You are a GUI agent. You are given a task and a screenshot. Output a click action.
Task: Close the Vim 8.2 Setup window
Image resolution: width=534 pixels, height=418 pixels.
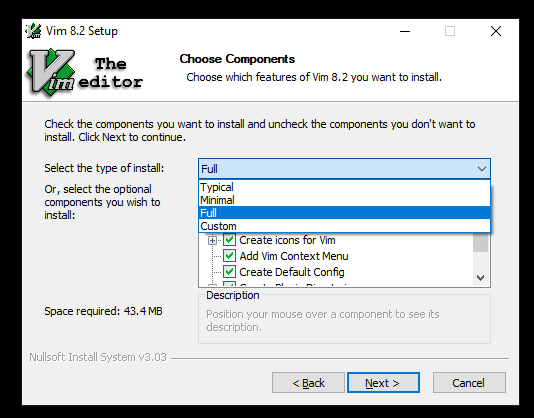click(x=496, y=31)
